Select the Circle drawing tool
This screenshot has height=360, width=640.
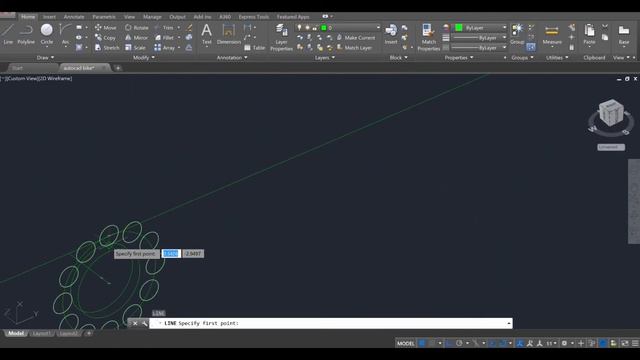point(47,33)
